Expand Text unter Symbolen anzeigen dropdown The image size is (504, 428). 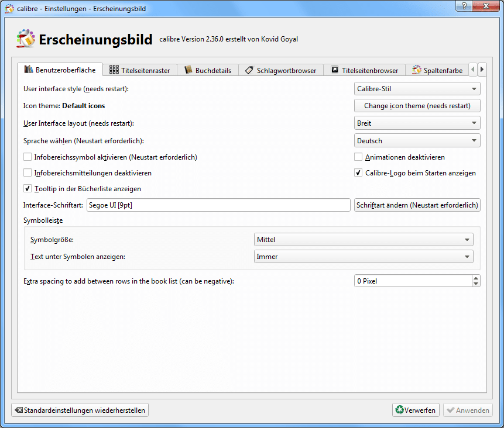tap(364, 257)
